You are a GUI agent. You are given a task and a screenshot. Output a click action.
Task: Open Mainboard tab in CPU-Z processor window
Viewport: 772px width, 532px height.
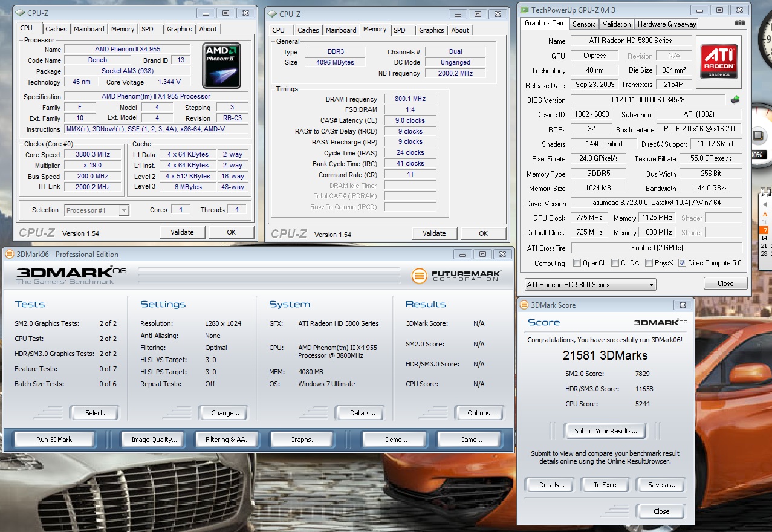coord(89,29)
